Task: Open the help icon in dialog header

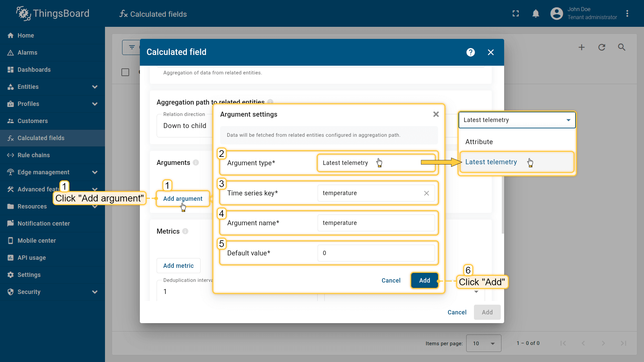Action: [471, 52]
